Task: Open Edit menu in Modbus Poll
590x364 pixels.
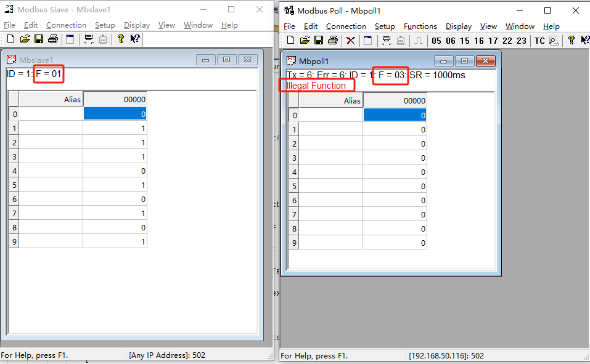Action: tap(311, 26)
